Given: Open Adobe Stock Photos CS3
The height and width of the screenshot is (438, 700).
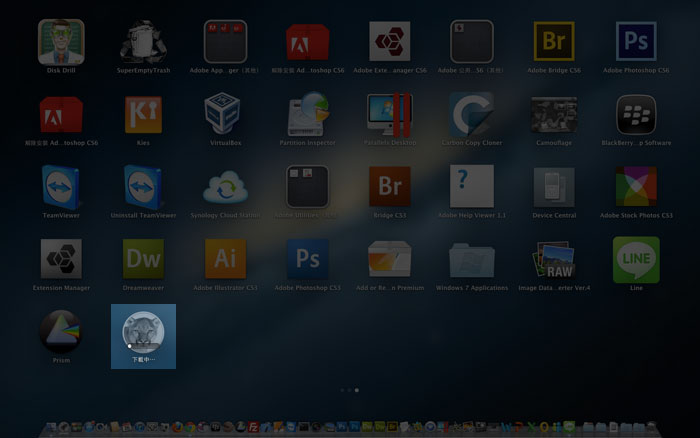Looking at the screenshot, I should tap(636, 186).
